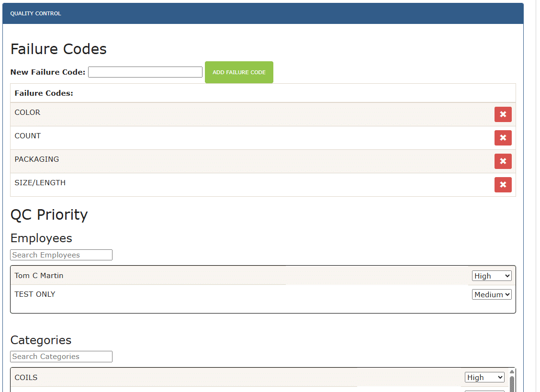Remove the PACKAGING failure code
Viewport: 540px width, 392px height.
click(503, 161)
